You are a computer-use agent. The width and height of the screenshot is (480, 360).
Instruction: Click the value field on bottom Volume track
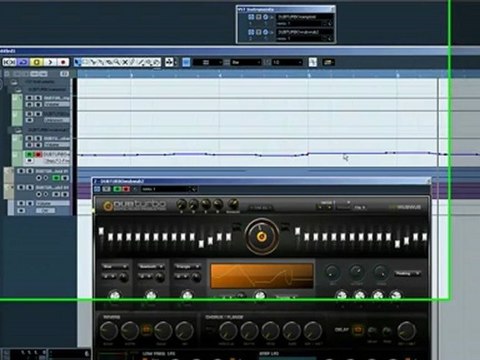pos(45,210)
